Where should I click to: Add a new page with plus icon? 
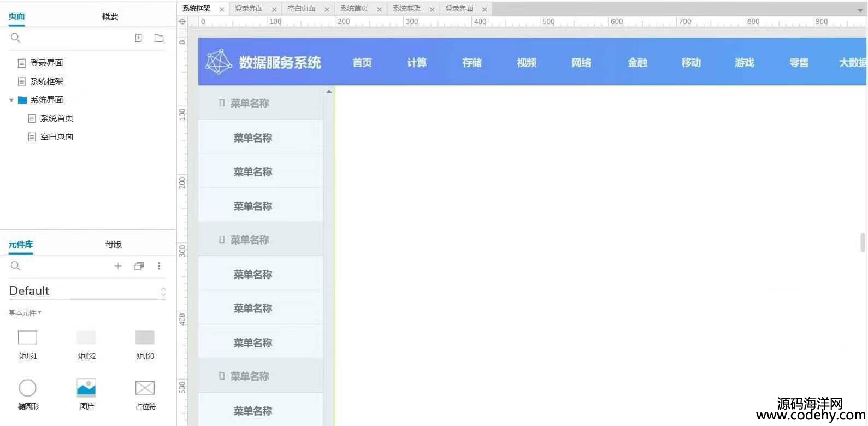pyautogui.click(x=139, y=38)
